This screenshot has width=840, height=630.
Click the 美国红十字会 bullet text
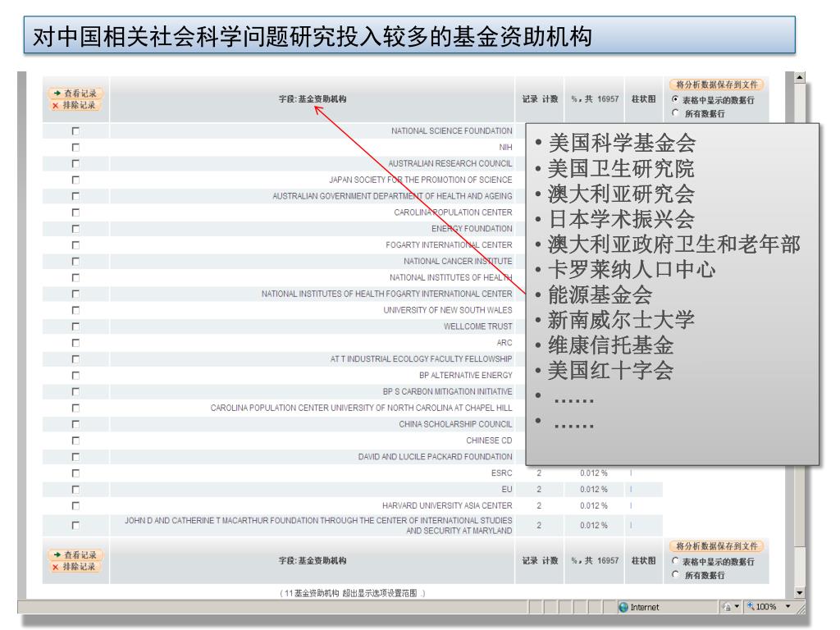coord(610,371)
